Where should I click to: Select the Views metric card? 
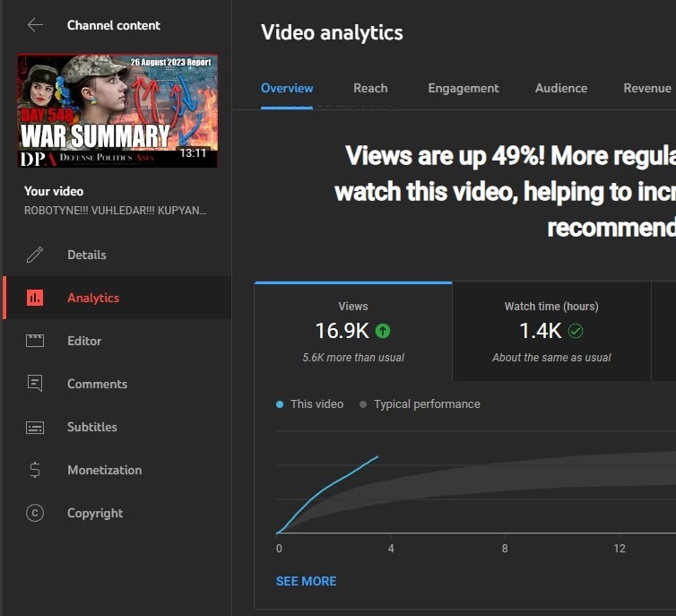[353, 332]
